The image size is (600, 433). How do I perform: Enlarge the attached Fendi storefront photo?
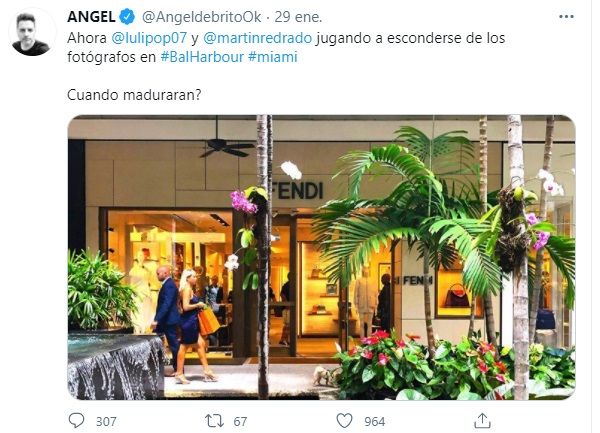pyautogui.click(x=321, y=257)
